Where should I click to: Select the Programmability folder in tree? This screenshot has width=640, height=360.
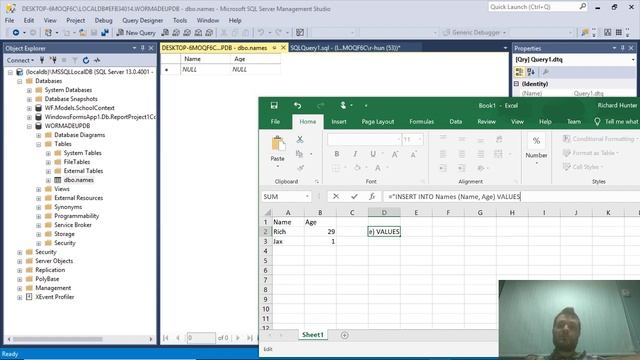(76, 216)
